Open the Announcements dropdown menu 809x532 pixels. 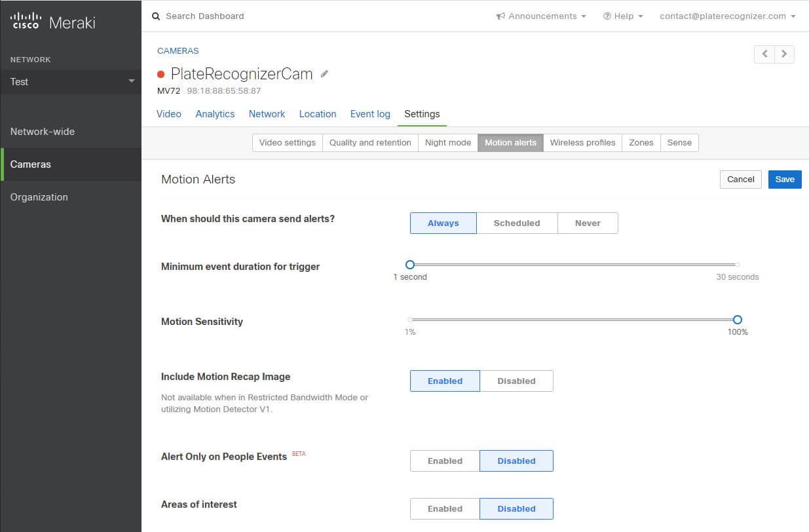[x=541, y=16]
